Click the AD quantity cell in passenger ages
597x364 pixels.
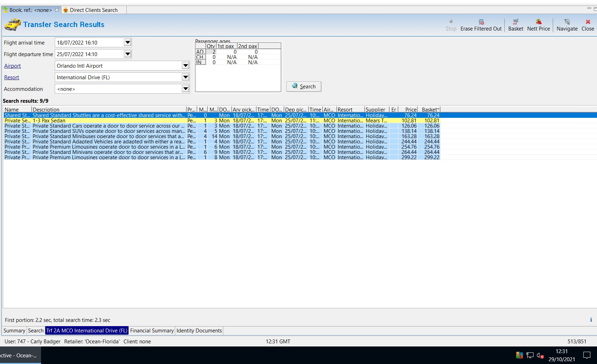(x=211, y=52)
